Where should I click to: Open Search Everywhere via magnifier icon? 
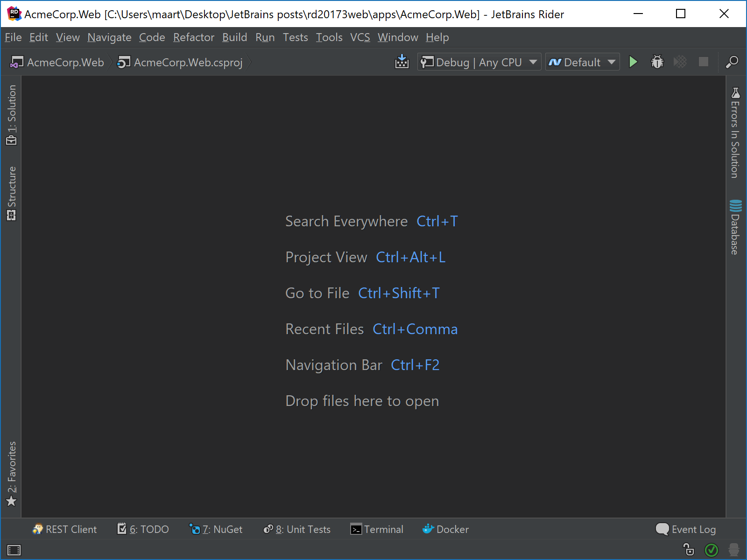pyautogui.click(x=732, y=62)
